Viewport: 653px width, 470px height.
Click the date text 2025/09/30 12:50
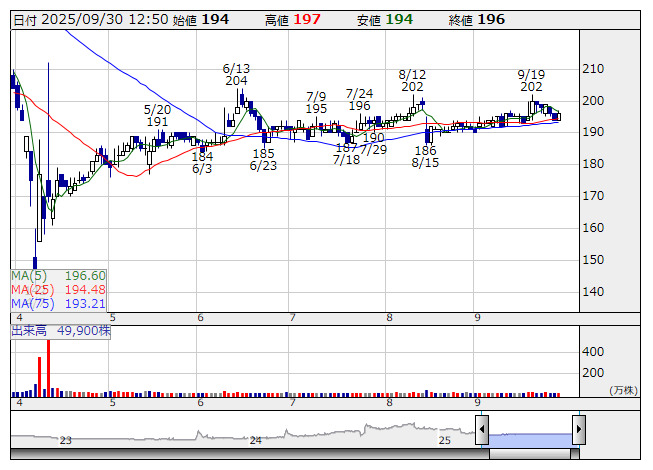[105, 20]
